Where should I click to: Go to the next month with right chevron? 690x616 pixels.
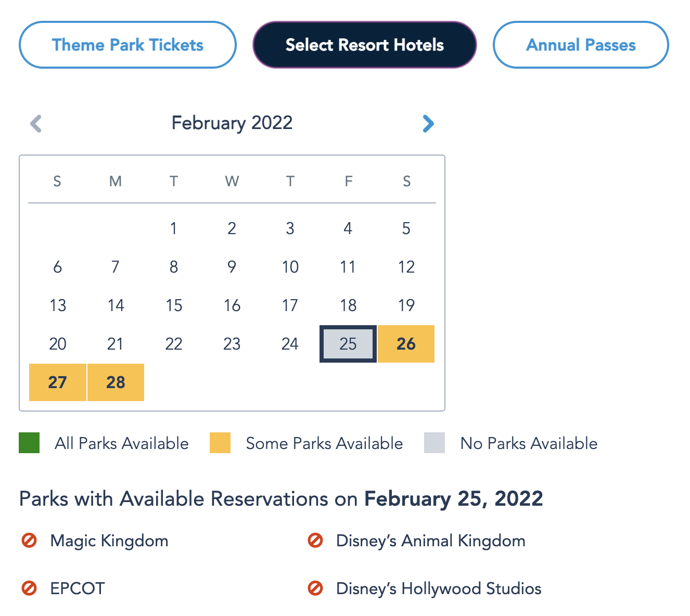[428, 123]
